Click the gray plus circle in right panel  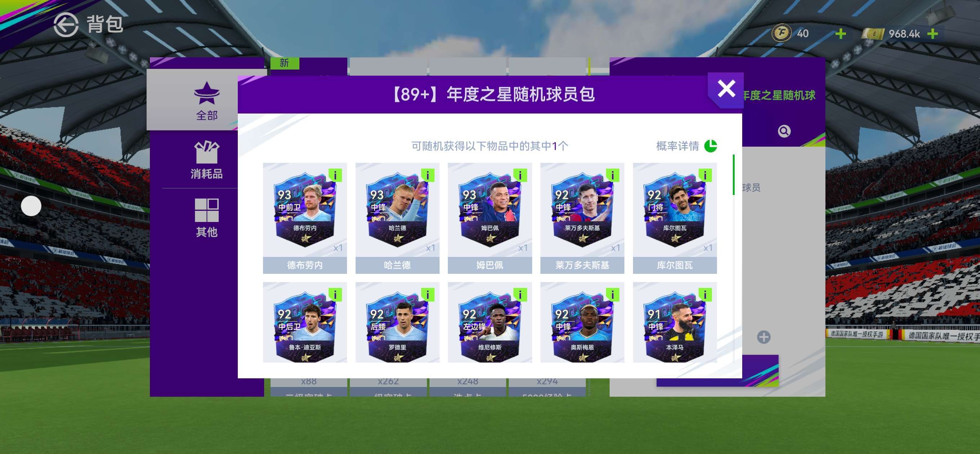click(763, 337)
